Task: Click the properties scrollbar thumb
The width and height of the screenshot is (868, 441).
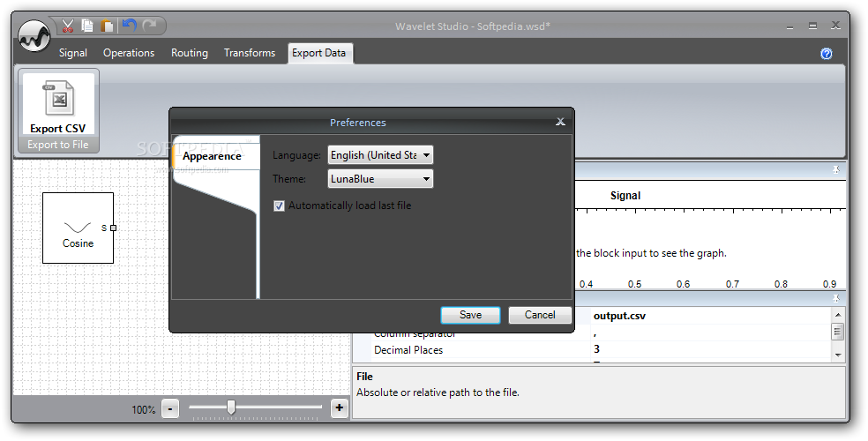Action: [x=838, y=332]
